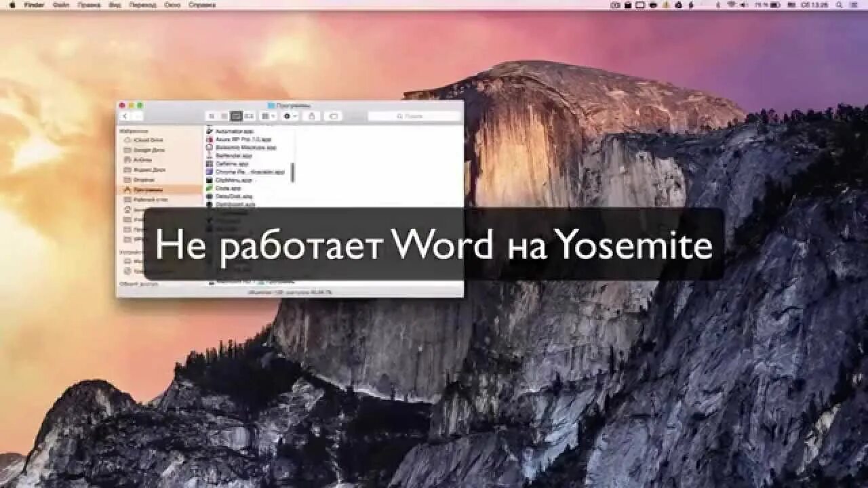The image size is (868, 488).
Task: Select Google Диск in sidebar
Action: pyautogui.click(x=160, y=150)
